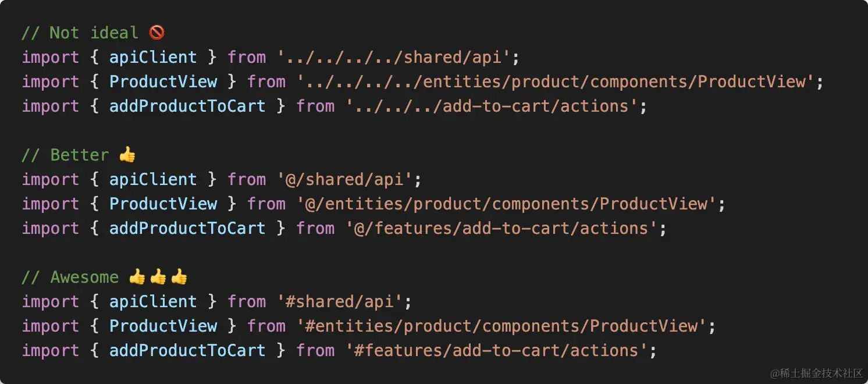Click the middle thumbs-up emoji after "Awesome"

(x=158, y=277)
